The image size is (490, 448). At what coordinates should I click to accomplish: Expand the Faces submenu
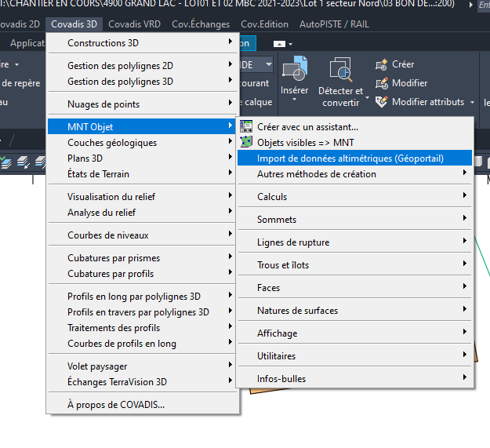(x=354, y=288)
